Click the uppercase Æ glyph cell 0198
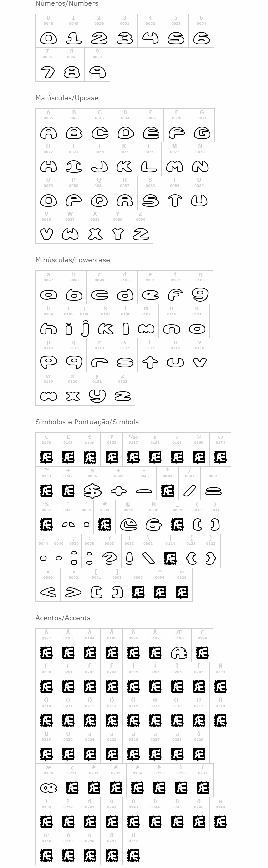 pyautogui.click(x=179, y=645)
